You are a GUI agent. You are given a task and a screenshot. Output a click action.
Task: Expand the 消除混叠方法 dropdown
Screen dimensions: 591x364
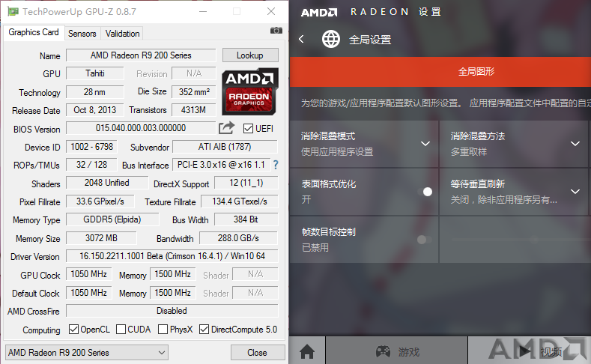point(575,144)
